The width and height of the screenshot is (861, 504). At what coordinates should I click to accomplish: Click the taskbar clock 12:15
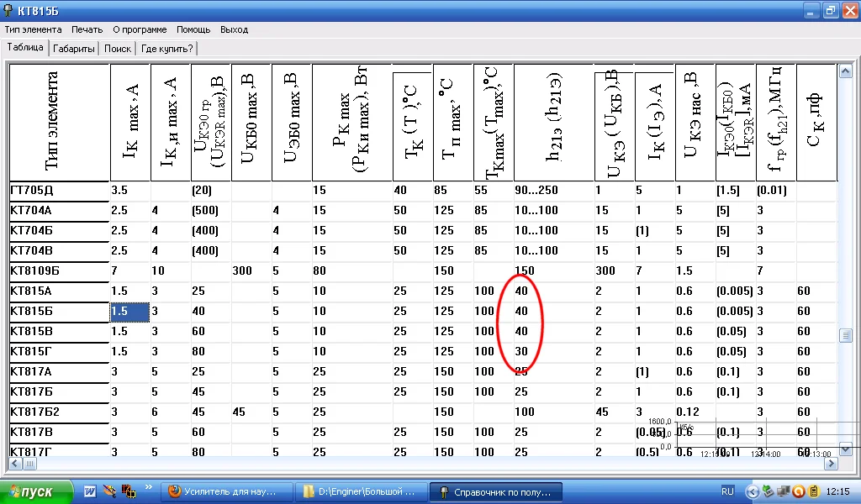pyautogui.click(x=837, y=492)
